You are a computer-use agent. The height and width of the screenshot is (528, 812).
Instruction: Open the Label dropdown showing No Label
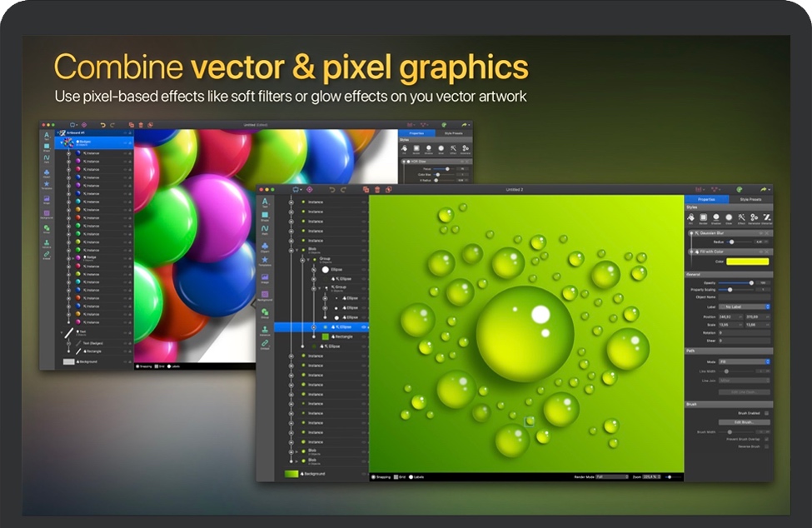coord(745,307)
